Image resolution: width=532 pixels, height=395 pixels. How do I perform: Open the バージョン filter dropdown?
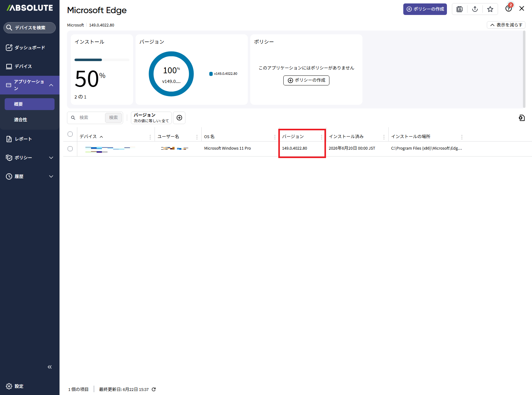click(151, 118)
